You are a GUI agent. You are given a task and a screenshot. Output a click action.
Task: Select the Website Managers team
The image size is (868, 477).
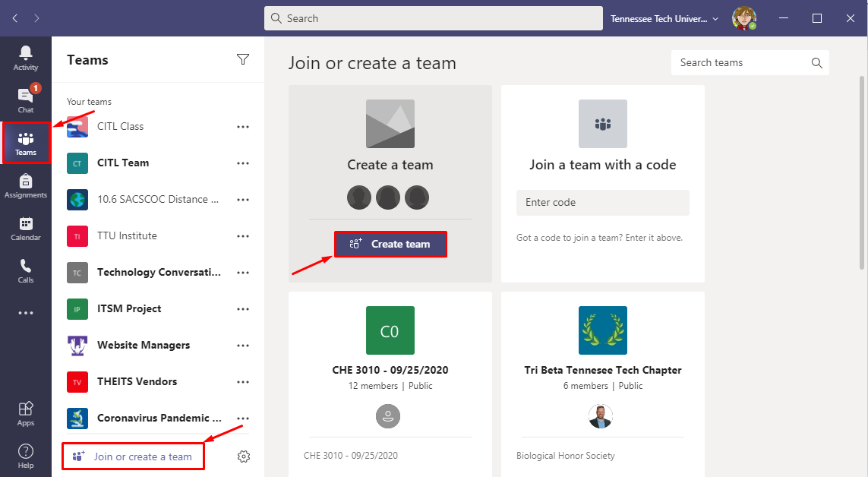point(144,345)
